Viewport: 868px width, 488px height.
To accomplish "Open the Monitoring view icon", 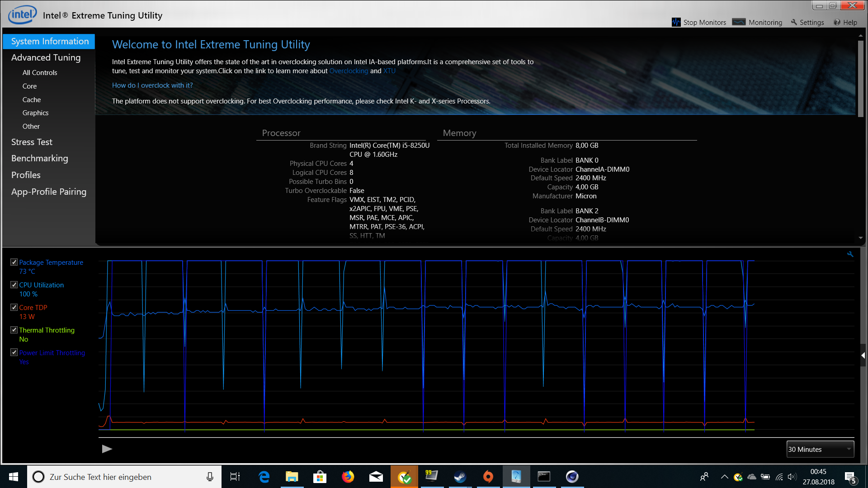I will pos(739,22).
